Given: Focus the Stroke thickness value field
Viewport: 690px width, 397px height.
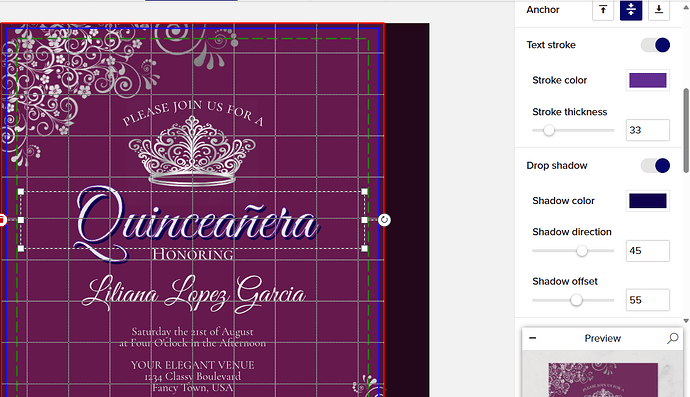Looking at the screenshot, I should [x=648, y=130].
